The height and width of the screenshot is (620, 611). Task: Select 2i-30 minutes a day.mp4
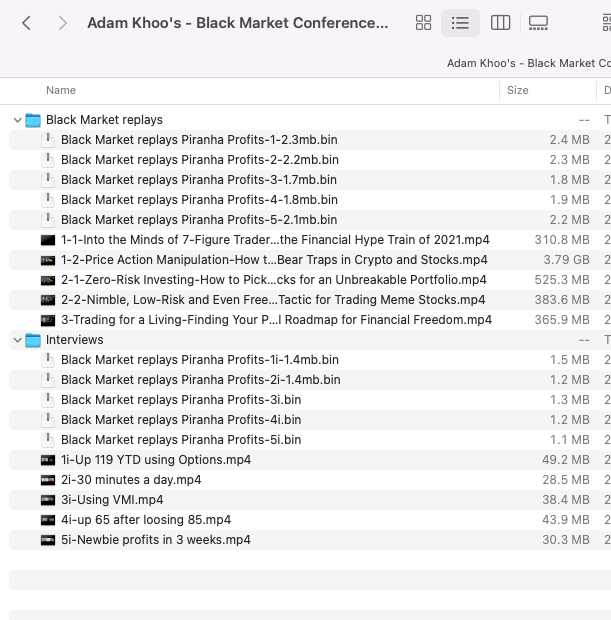point(310,480)
